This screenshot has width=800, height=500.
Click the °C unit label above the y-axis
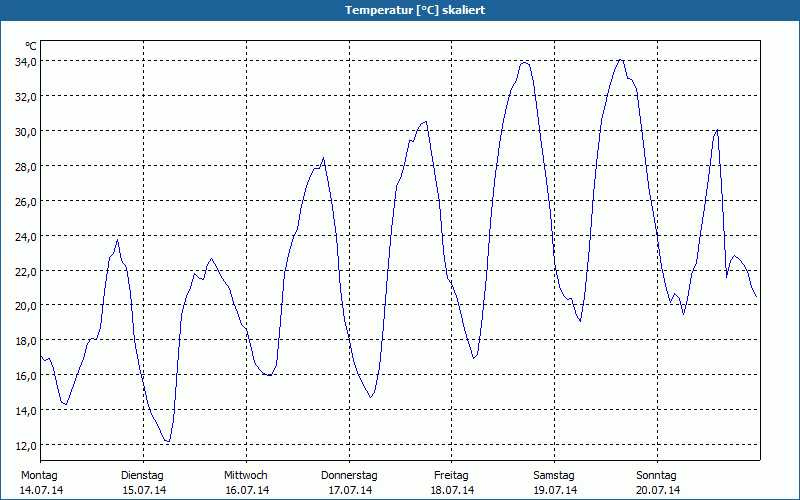pyautogui.click(x=31, y=46)
